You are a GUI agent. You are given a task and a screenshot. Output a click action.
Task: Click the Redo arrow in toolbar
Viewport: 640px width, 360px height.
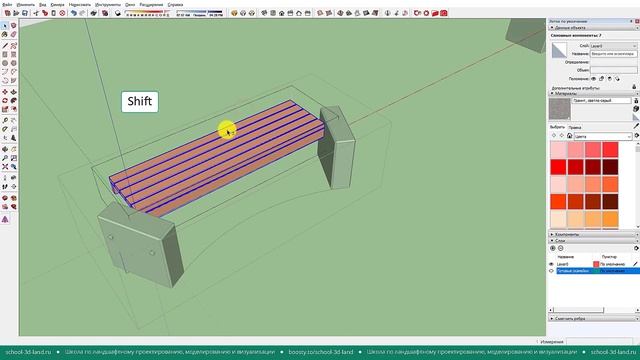[82, 13]
